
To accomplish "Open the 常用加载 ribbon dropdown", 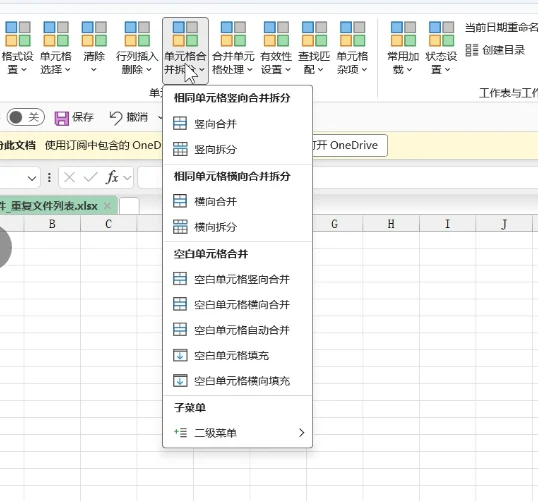I will click(x=403, y=48).
